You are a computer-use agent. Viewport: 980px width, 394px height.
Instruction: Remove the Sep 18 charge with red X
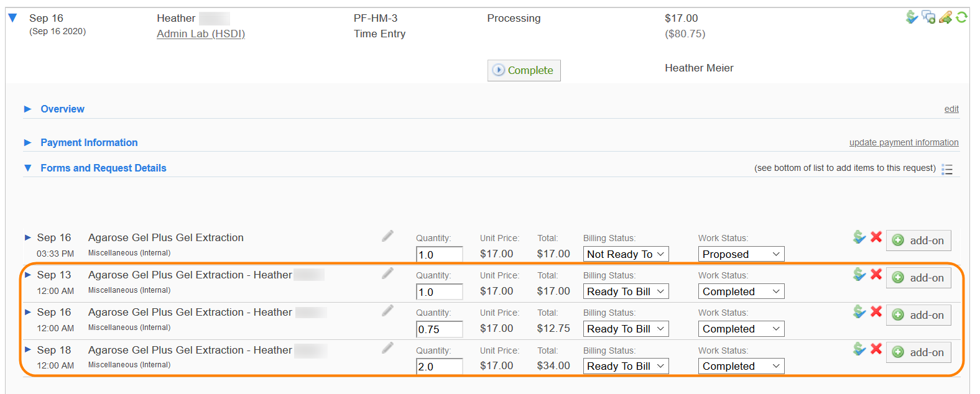876,349
